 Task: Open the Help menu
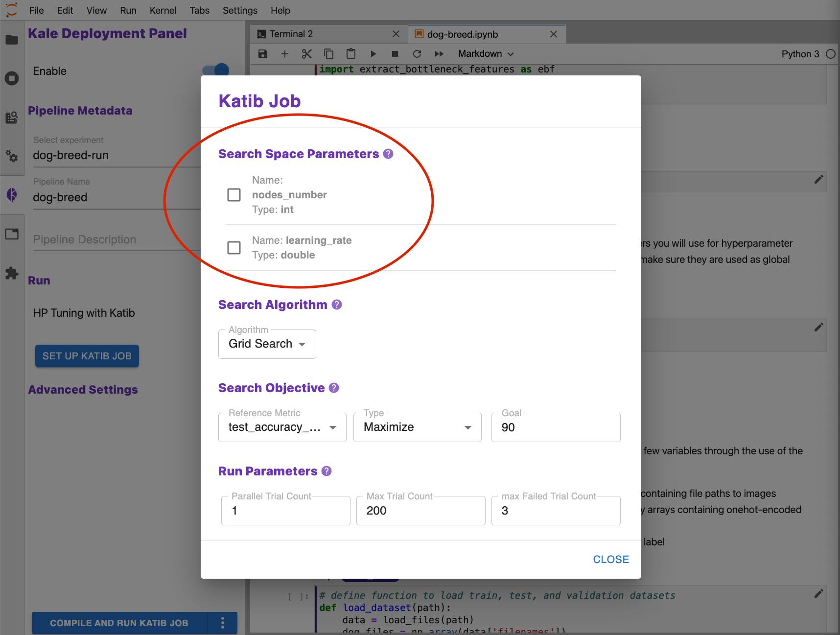point(280,10)
